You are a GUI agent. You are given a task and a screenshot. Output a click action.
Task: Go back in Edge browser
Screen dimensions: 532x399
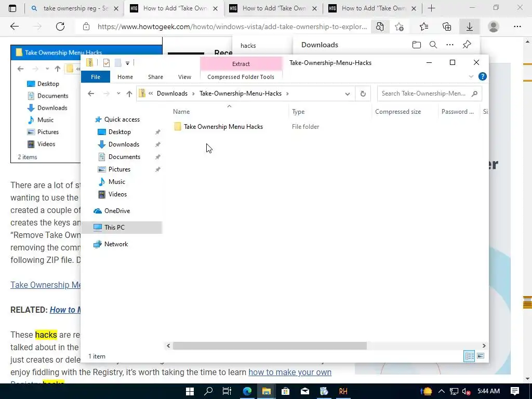point(14,26)
